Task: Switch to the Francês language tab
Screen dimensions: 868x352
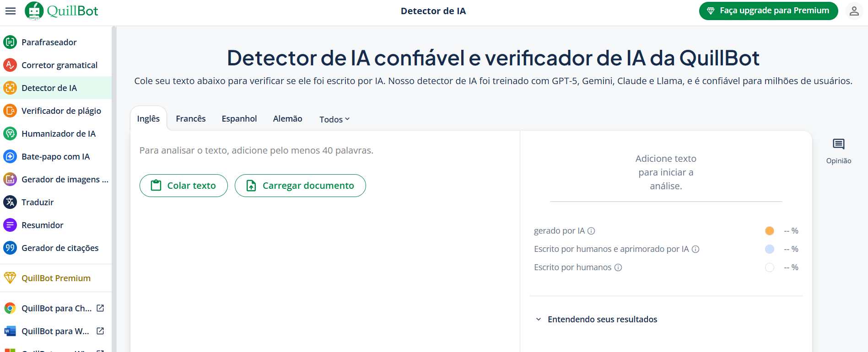Action: pyautogui.click(x=190, y=119)
